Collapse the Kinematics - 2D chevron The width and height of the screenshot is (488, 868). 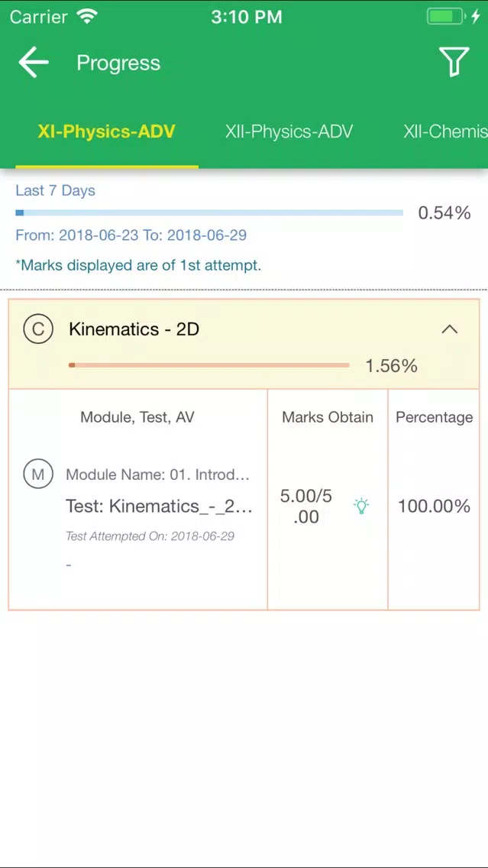pyautogui.click(x=450, y=329)
